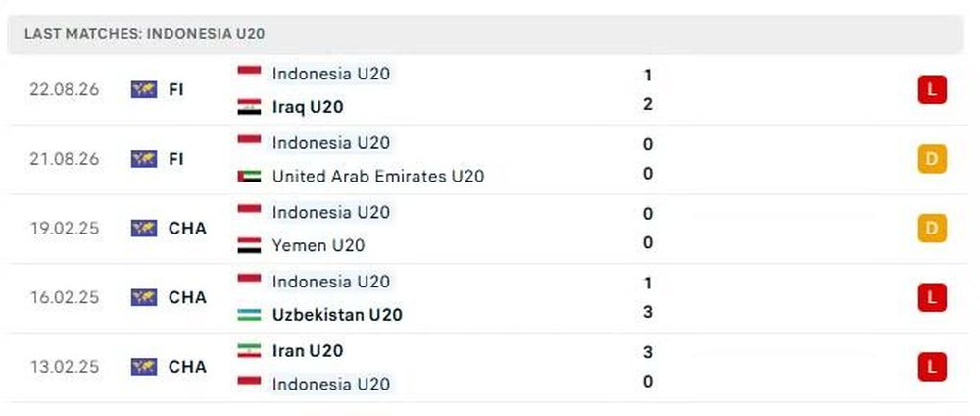Open the United Arab Emirates U20 team
Screen dimensions: 980x416
coord(378,177)
